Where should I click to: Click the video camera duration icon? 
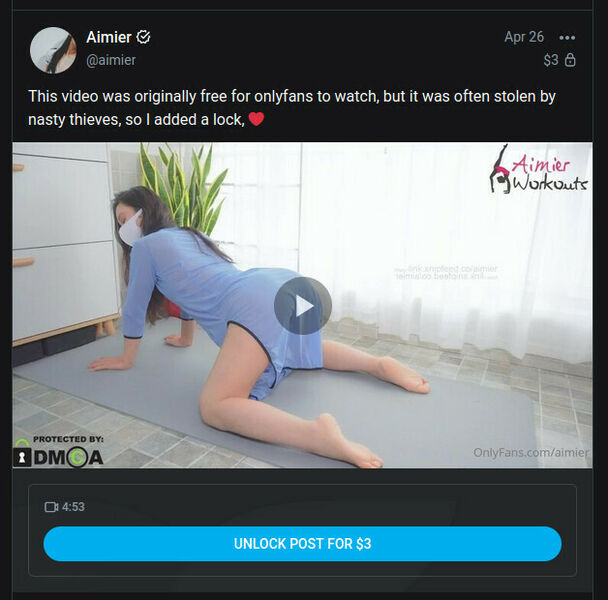51,507
